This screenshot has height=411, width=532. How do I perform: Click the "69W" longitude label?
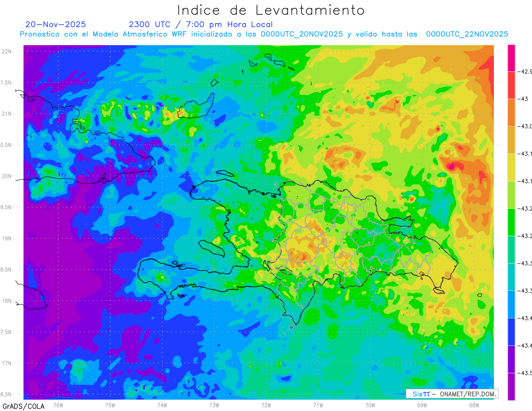tap(422, 405)
